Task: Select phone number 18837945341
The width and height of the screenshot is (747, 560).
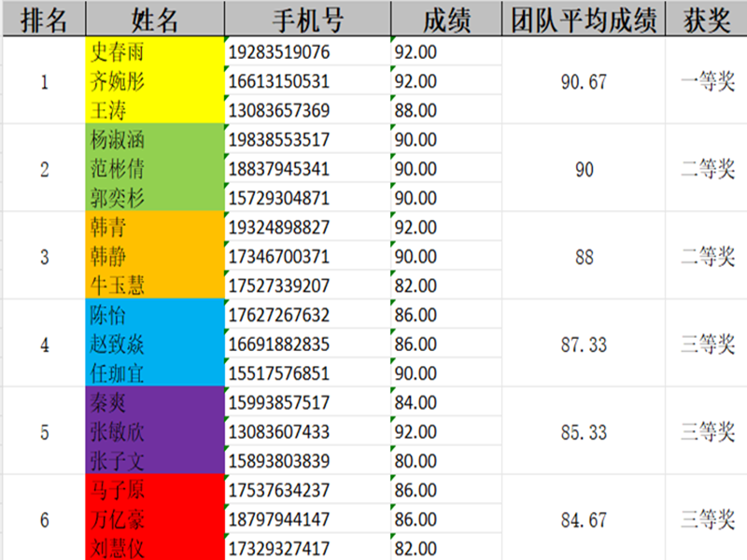Action: pos(307,168)
